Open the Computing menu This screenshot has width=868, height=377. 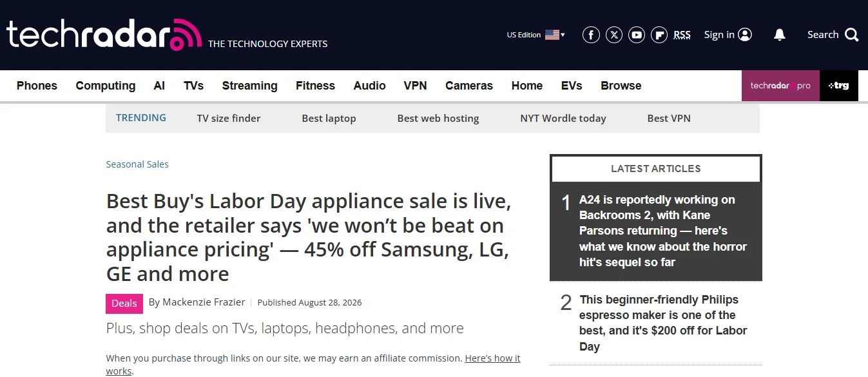tap(106, 86)
